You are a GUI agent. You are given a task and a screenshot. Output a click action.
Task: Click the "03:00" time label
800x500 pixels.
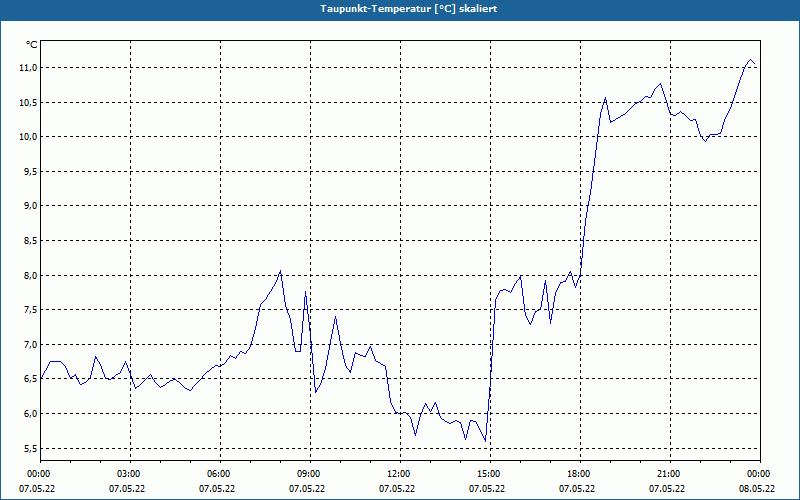130,474
